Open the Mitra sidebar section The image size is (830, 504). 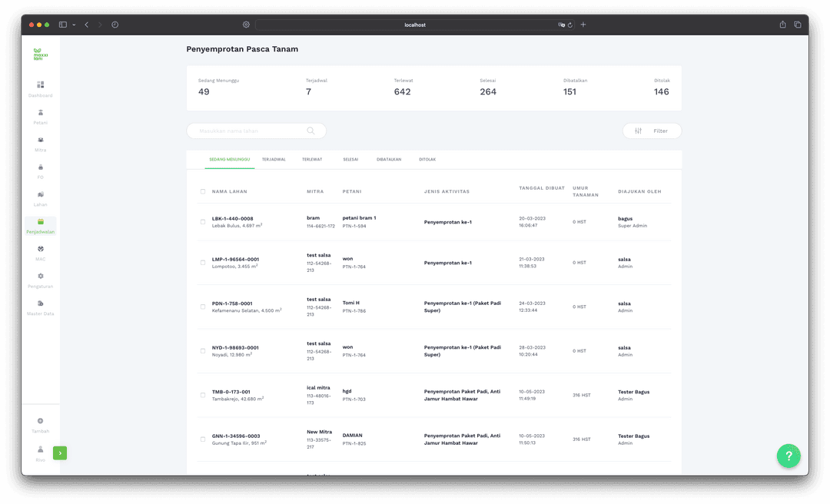(x=41, y=141)
